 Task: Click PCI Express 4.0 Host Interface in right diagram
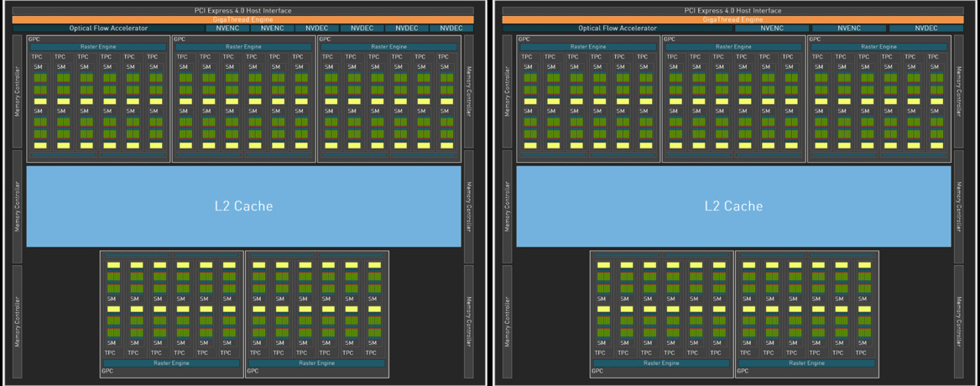732,11
